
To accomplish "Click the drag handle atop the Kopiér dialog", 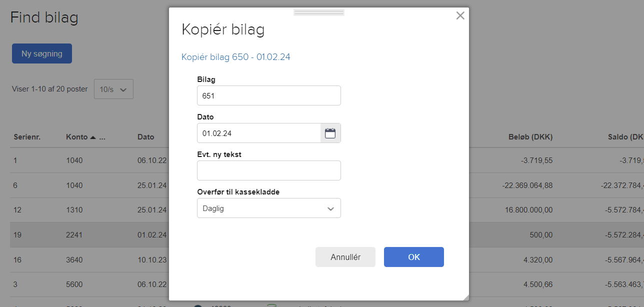I will (318, 11).
